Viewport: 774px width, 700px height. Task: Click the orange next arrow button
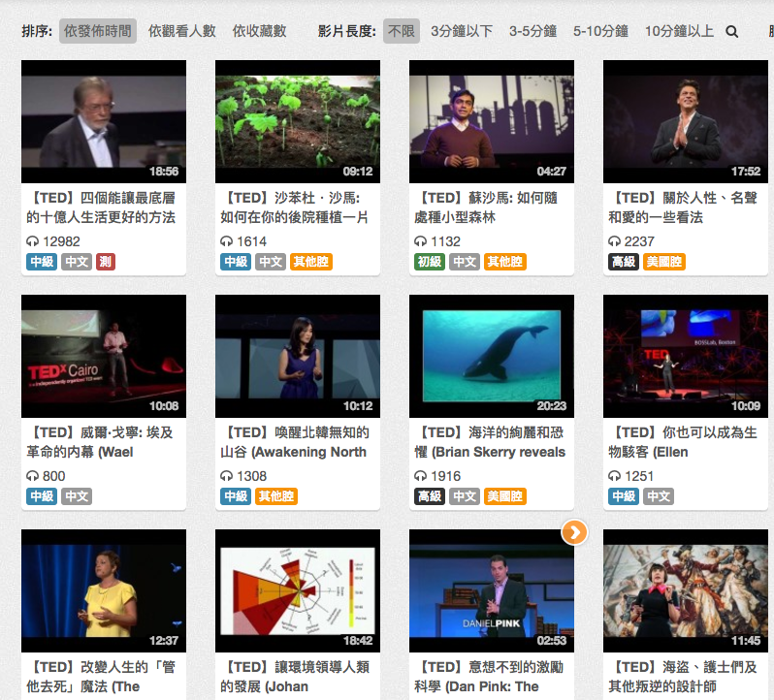tap(574, 531)
